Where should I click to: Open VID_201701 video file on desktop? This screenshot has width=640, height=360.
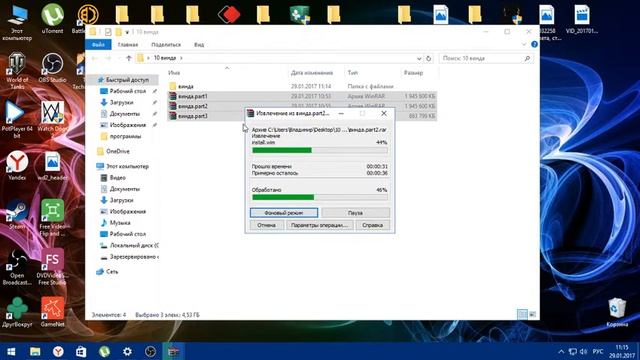coord(582,19)
